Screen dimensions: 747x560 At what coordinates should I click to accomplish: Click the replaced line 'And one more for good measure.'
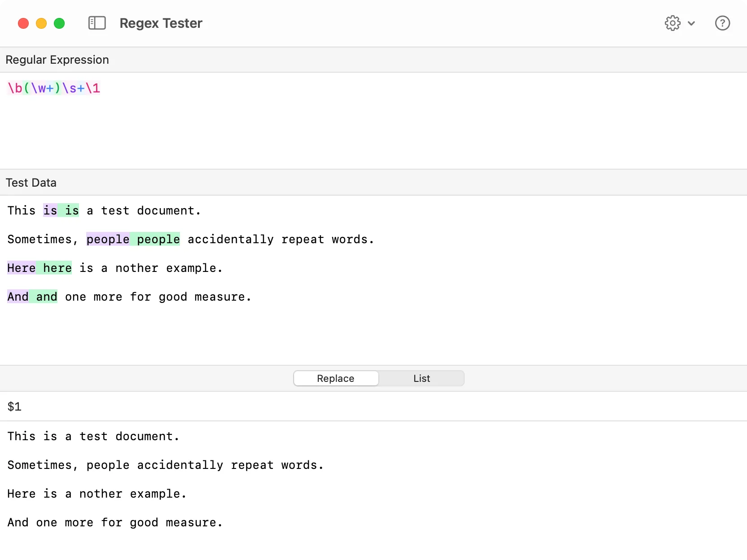[114, 522]
